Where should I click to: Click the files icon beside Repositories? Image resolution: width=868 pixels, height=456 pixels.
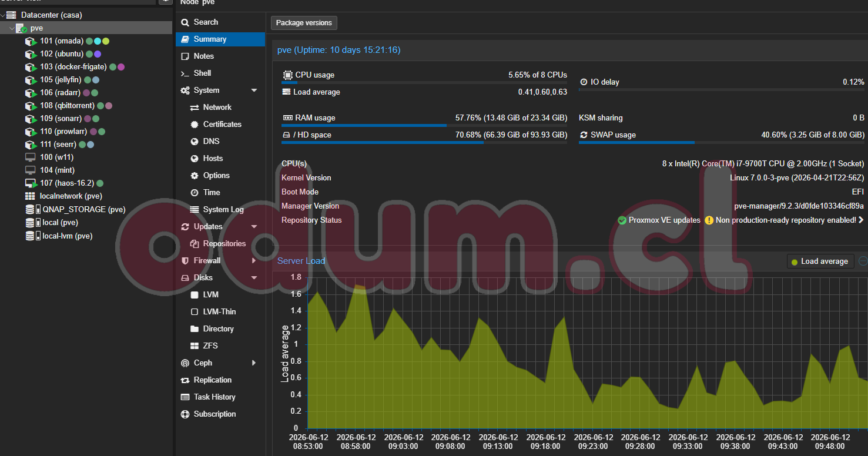[195, 244]
